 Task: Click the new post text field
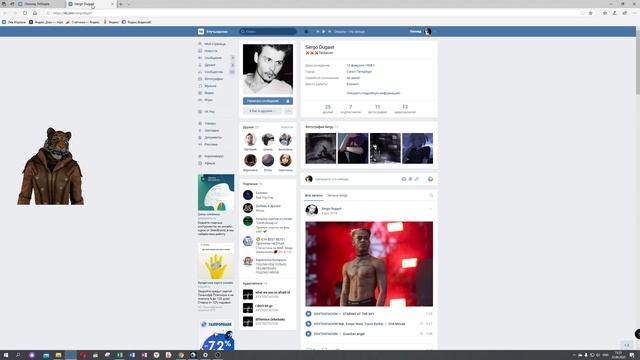[x=355, y=179]
